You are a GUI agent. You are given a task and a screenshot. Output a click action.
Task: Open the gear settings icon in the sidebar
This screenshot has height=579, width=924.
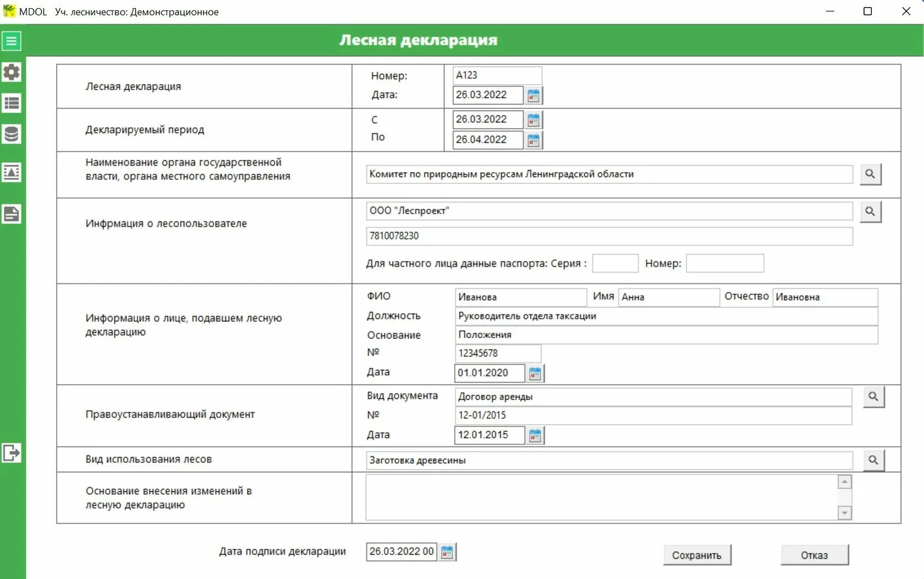(12, 72)
